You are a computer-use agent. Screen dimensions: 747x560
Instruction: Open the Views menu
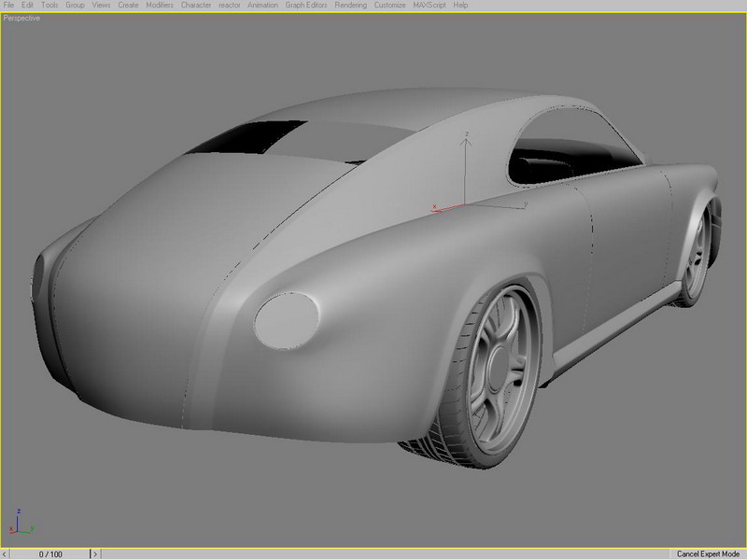[101, 5]
